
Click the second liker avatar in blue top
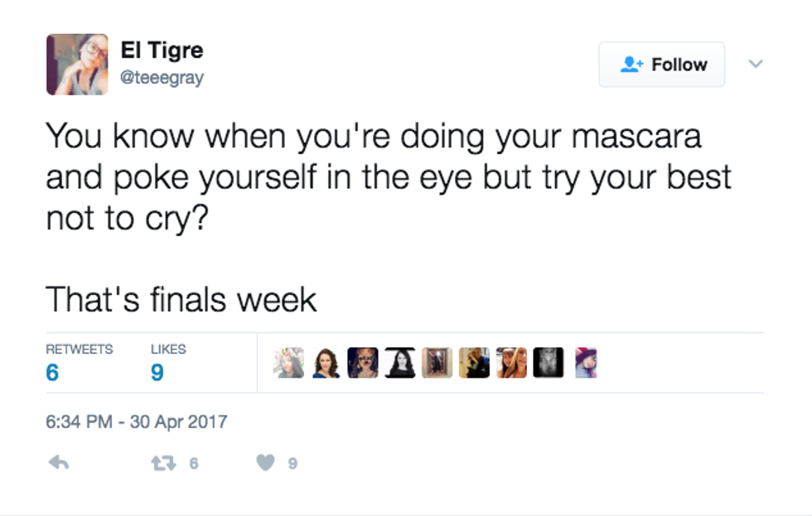(326, 363)
